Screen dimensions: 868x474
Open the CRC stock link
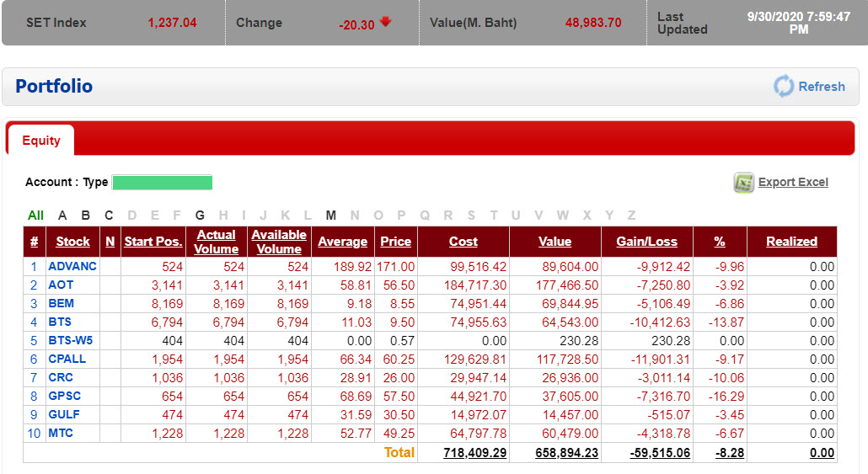point(61,377)
